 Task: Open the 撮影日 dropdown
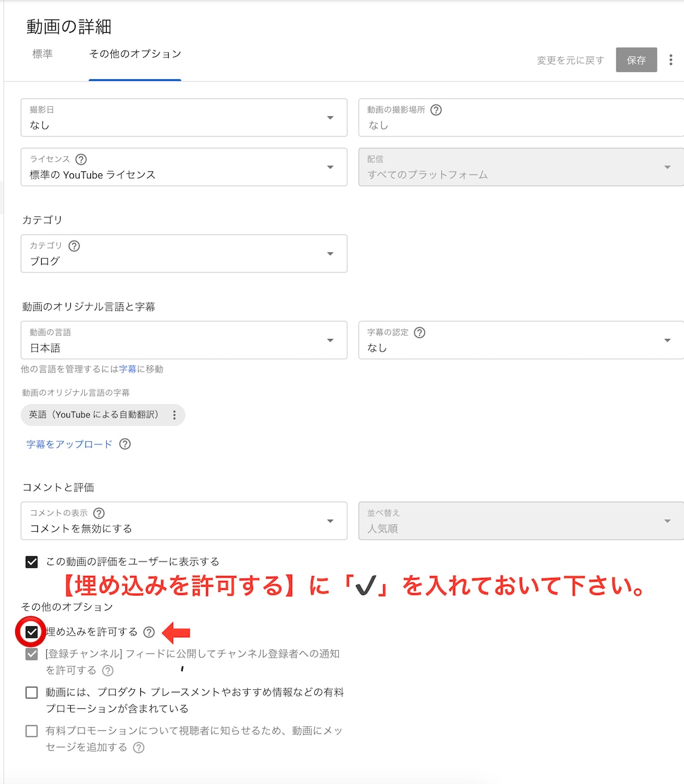[x=184, y=118]
